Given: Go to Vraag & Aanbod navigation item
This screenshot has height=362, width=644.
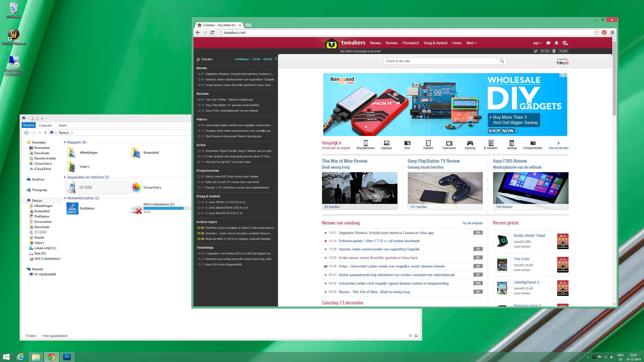Looking at the screenshot, I should coord(435,43).
